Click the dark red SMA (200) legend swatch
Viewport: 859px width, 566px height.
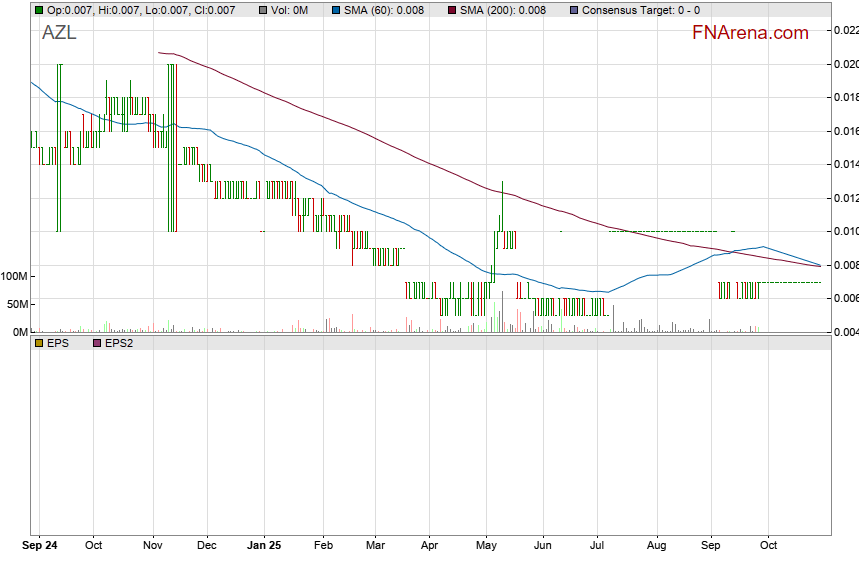(452, 10)
